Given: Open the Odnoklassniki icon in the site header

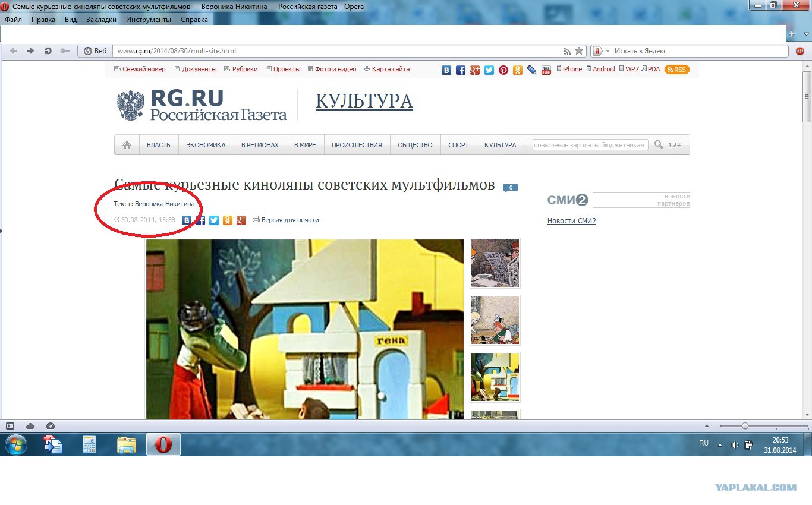Looking at the screenshot, I should click(518, 70).
